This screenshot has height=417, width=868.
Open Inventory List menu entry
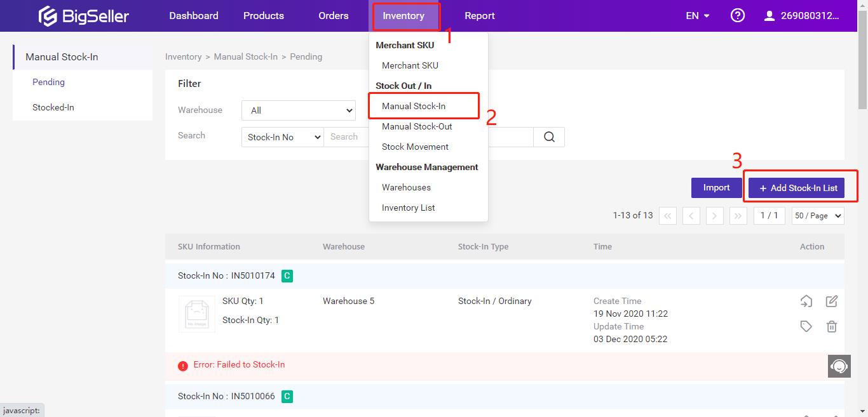(409, 208)
